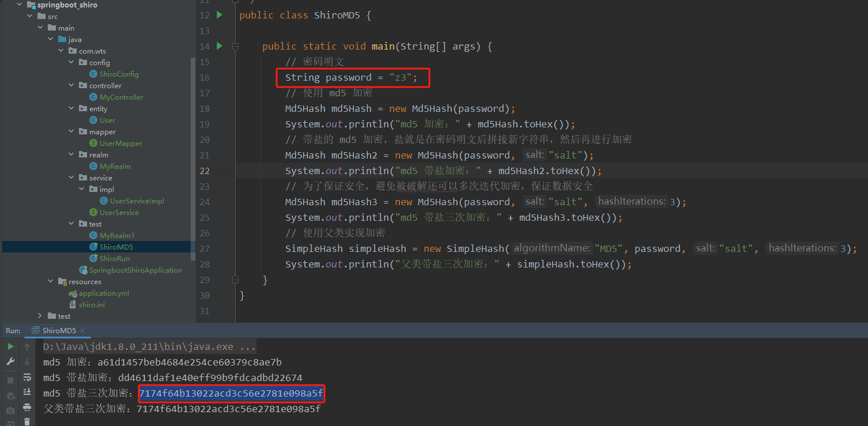The image size is (868, 426).
Task: Collapse the config package arrow
Action: coord(71,62)
